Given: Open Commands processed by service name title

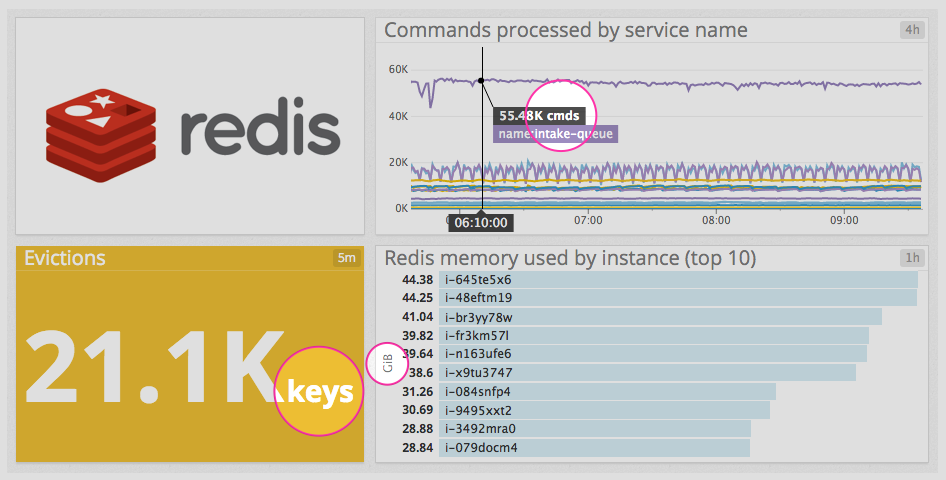Looking at the screenshot, I should point(566,30).
